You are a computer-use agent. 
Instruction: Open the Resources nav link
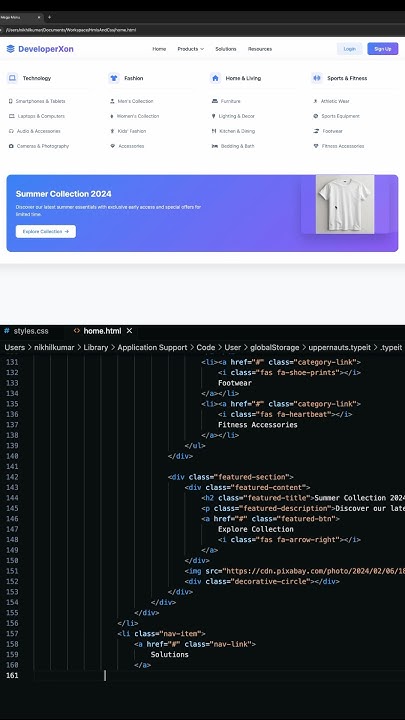(x=260, y=49)
